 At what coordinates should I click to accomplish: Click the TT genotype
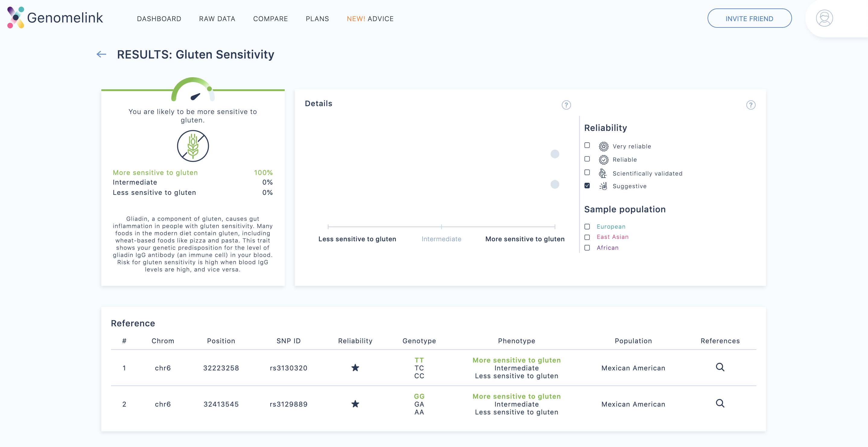[419, 360]
